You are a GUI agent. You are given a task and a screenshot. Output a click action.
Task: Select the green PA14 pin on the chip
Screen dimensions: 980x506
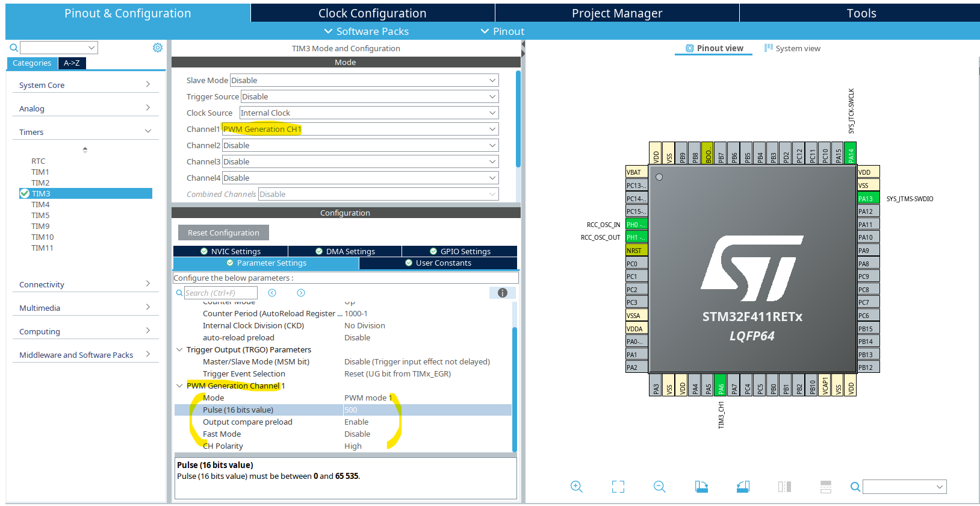[851, 153]
